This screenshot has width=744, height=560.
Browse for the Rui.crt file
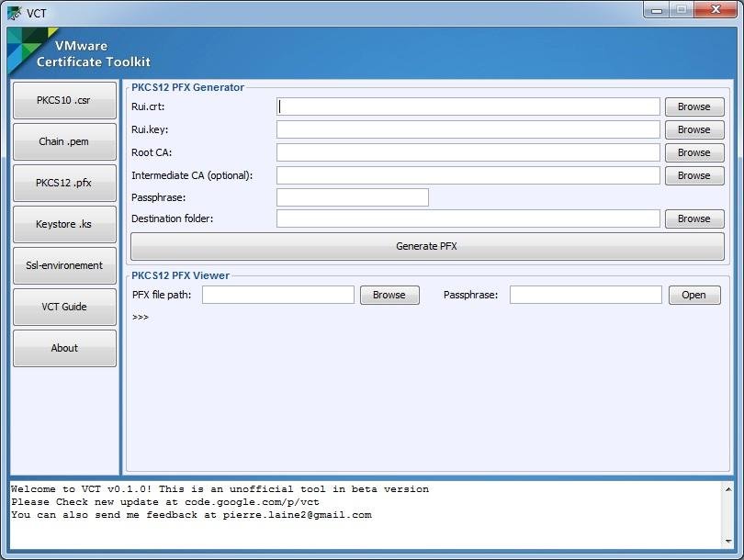[694, 106]
